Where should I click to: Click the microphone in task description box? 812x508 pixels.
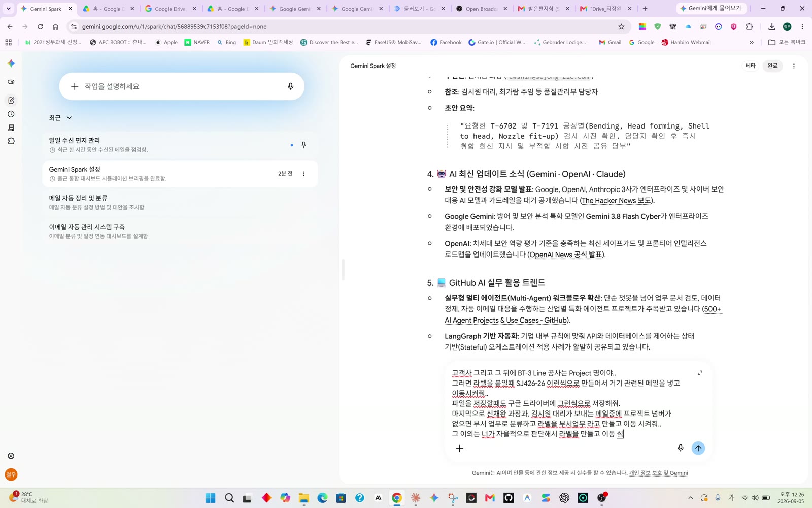pyautogui.click(x=290, y=86)
